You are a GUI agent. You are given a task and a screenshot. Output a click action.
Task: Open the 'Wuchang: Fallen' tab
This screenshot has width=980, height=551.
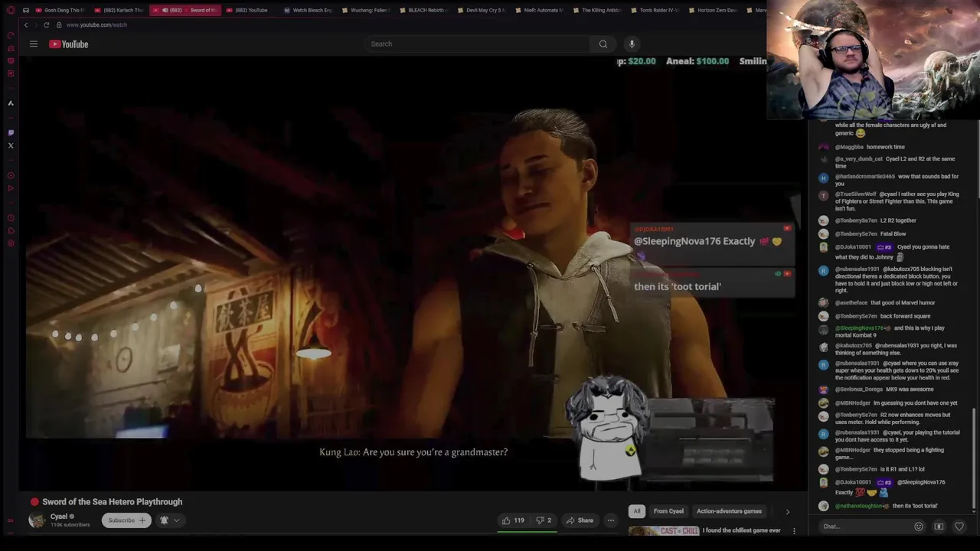point(367,10)
